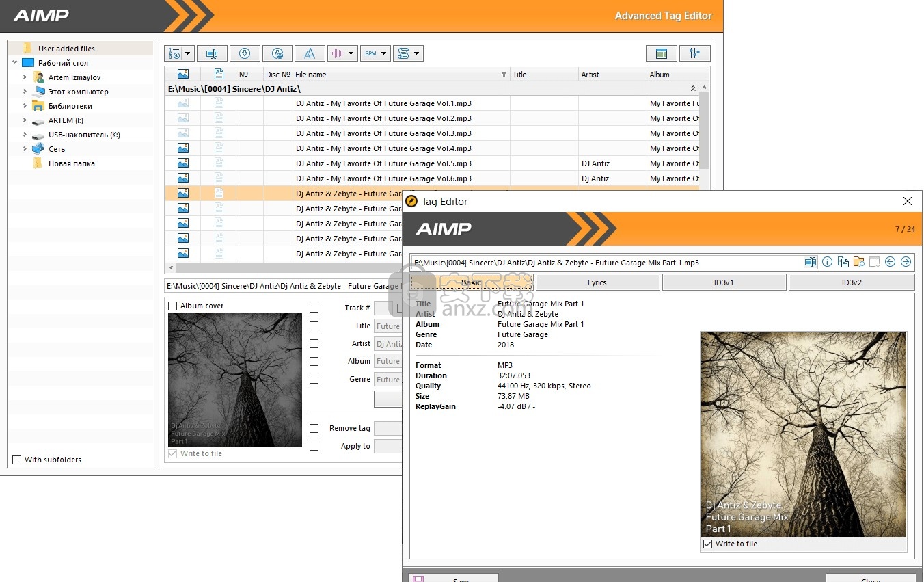The image size is (924, 582).
Task: Expand the USB-накопитель (K:) node
Action: [x=25, y=134]
